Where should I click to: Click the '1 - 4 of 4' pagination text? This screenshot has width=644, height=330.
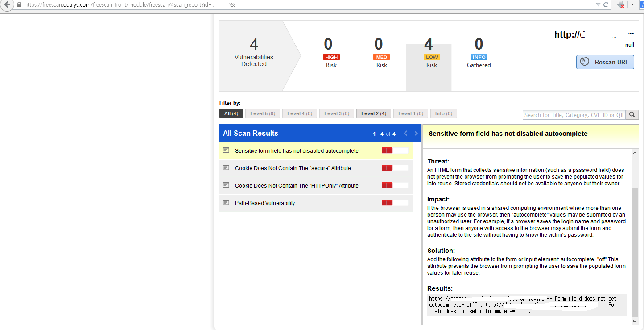click(x=384, y=134)
